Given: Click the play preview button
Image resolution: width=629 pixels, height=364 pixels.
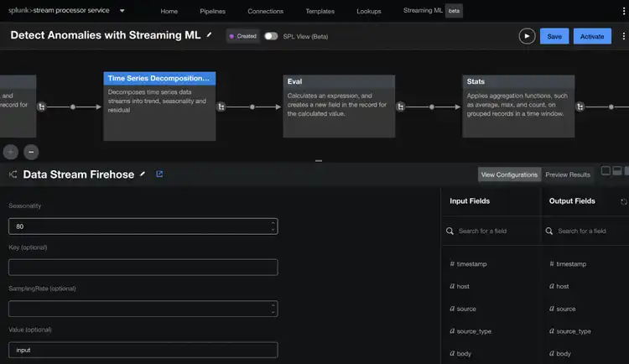Looking at the screenshot, I should pyautogui.click(x=527, y=36).
